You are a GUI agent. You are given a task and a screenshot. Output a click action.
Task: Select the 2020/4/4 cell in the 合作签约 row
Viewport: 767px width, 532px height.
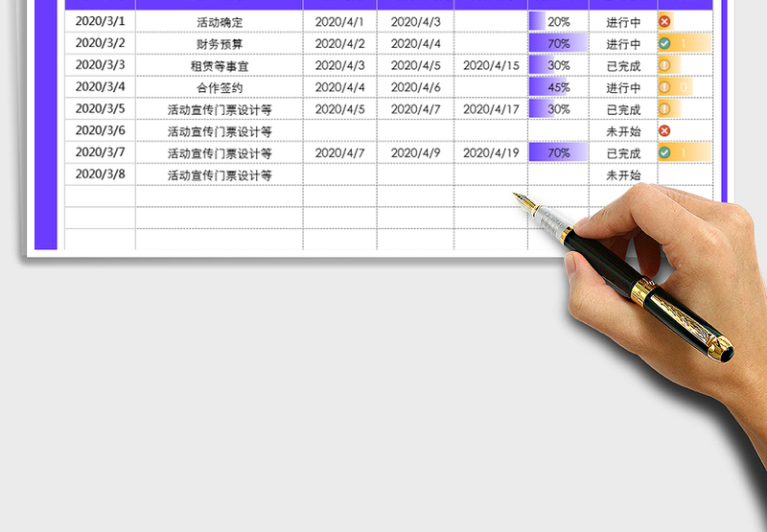point(340,87)
